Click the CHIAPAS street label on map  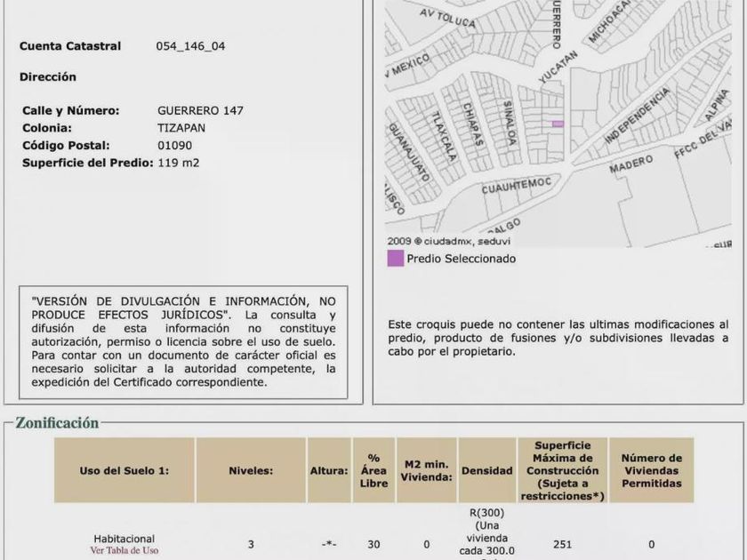(x=473, y=124)
